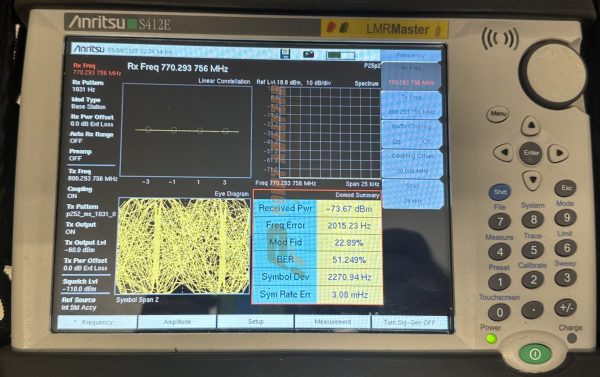Tap the Spectrum graph
Image resolution: width=600 pixels, height=377 pixels.
point(330,133)
